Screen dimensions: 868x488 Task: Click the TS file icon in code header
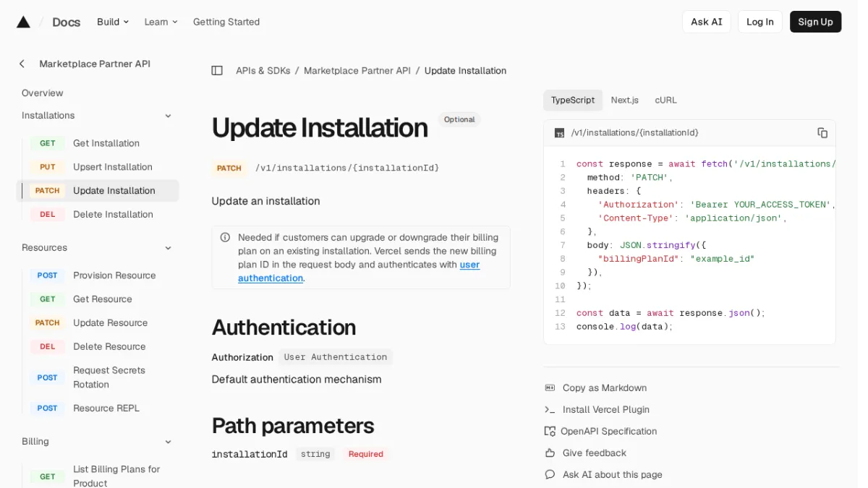tap(559, 133)
